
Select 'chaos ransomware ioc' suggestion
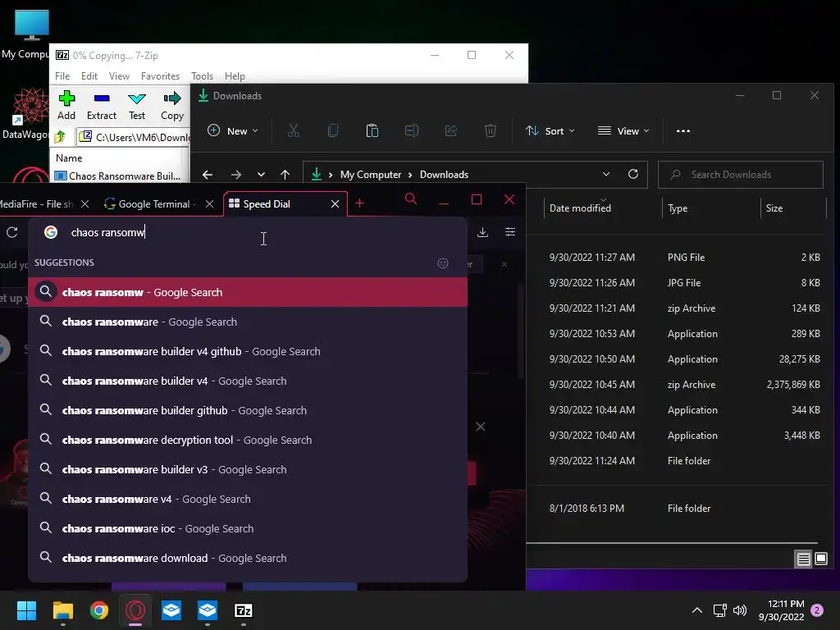(248, 528)
